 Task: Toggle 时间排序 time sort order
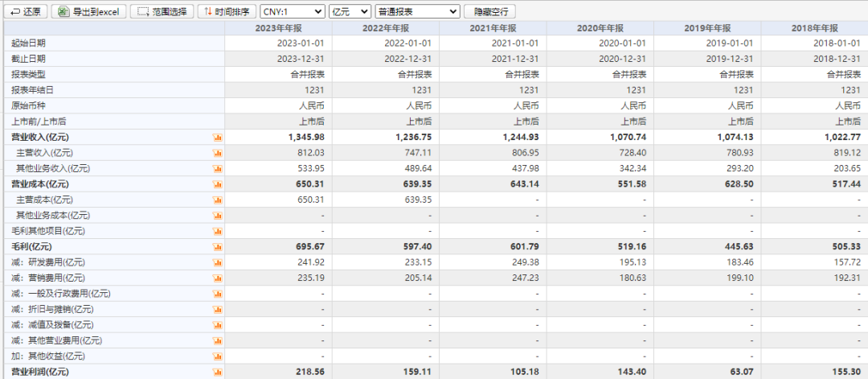(227, 11)
